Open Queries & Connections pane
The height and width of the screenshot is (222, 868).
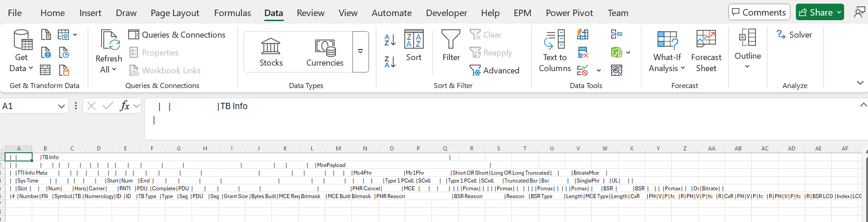177,35
